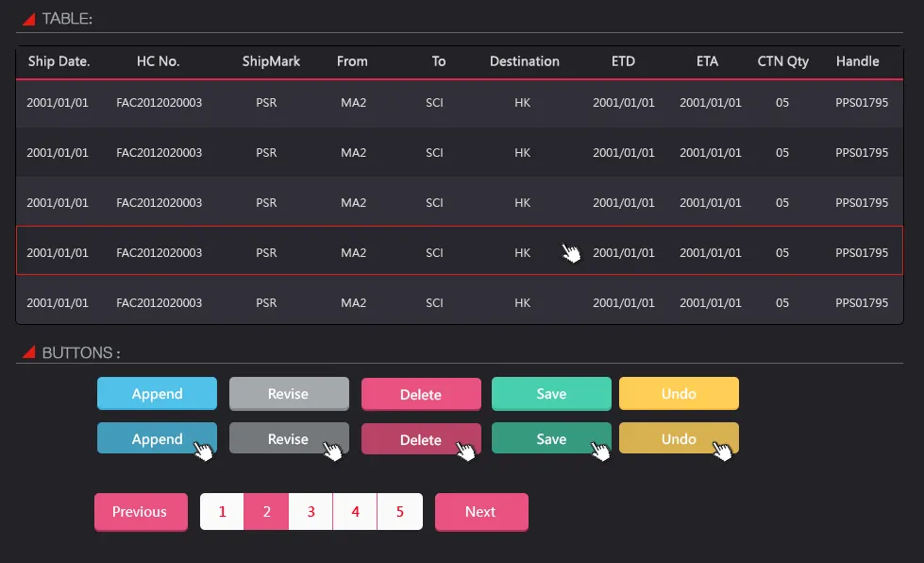Click the HC No. column header
The image size is (924, 563).
[x=158, y=61]
